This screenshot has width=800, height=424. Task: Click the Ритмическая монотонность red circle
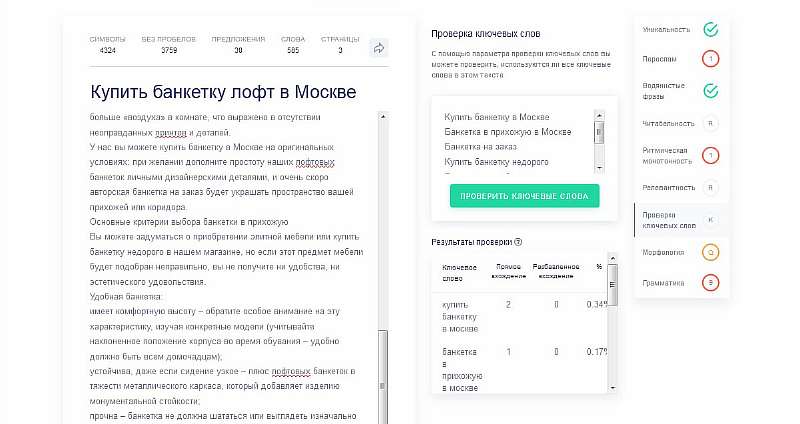[x=710, y=155]
